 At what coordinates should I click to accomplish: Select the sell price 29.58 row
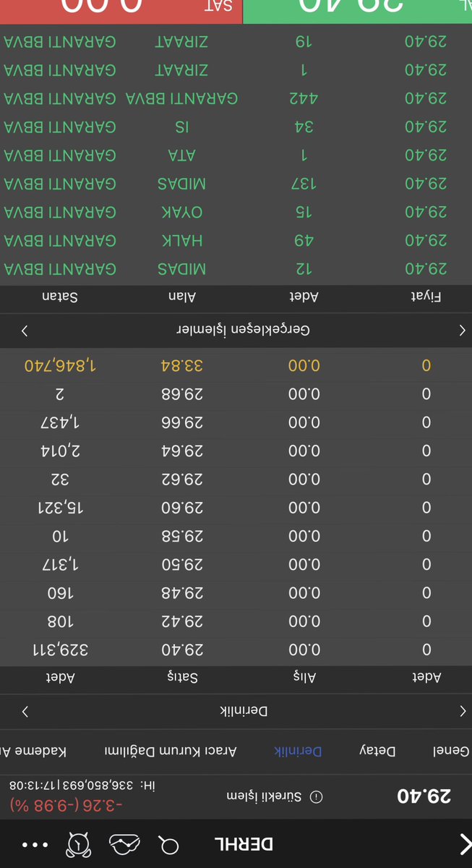tap(236, 536)
